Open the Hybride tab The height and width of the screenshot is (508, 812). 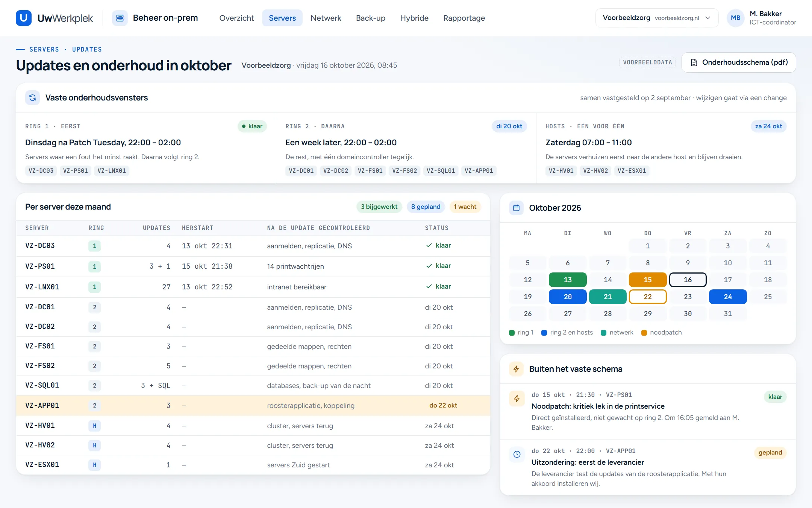pyautogui.click(x=414, y=18)
